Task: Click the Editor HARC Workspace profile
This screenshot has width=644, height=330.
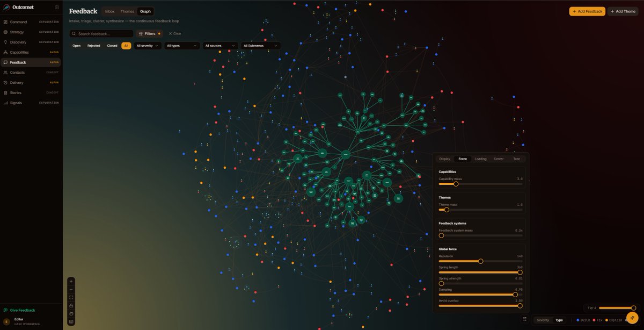Action: click(31, 321)
